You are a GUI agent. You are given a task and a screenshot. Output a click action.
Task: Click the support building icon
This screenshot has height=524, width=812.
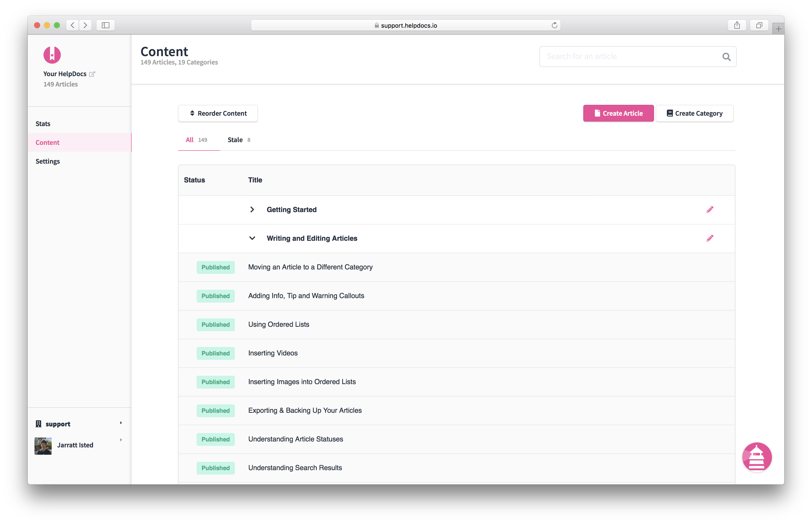(39, 424)
